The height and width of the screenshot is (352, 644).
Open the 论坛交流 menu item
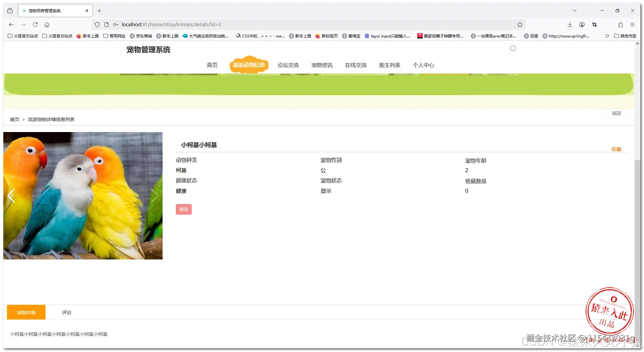pos(288,65)
